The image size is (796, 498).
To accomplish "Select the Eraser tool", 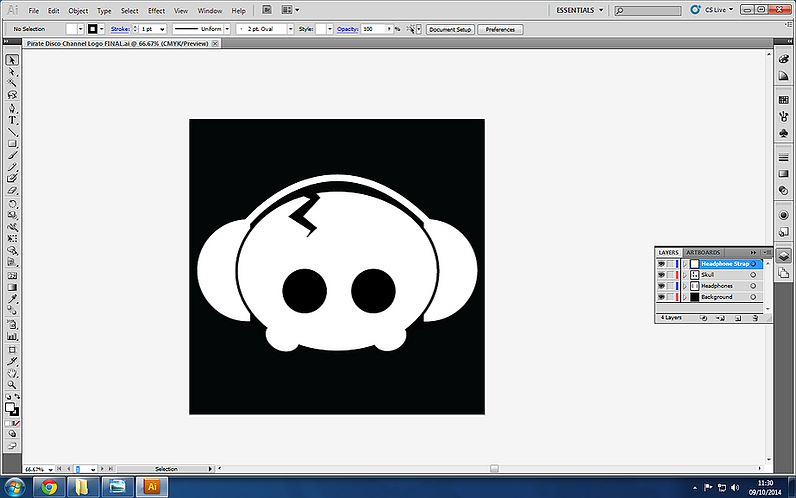I will pos(12,190).
